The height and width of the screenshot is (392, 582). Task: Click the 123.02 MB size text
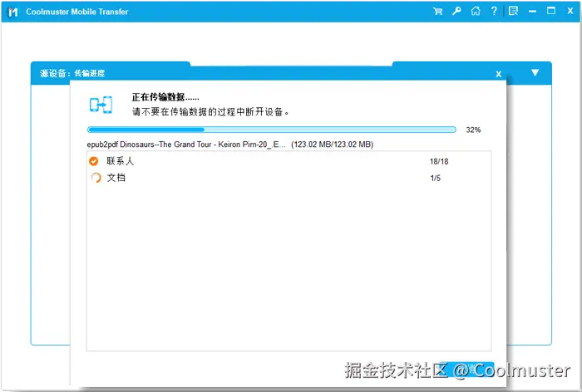[333, 145]
